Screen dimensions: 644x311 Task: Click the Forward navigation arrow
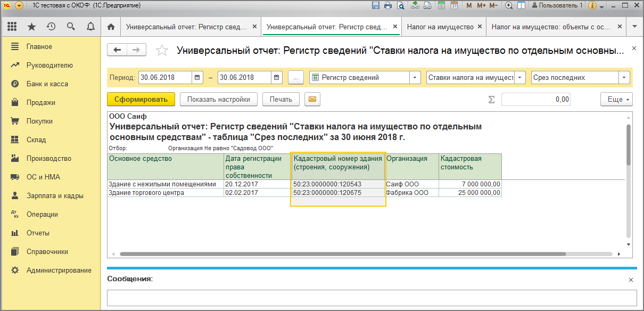pyautogui.click(x=136, y=50)
